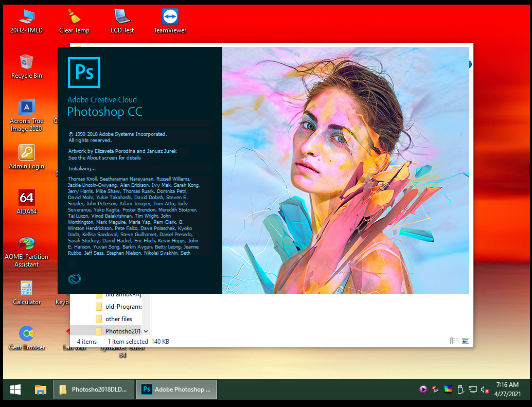Image resolution: width=532 pixels, height=407 pixels.
Task: Click the Explorer tree scroll-down arrow
Action: [146, 331]
